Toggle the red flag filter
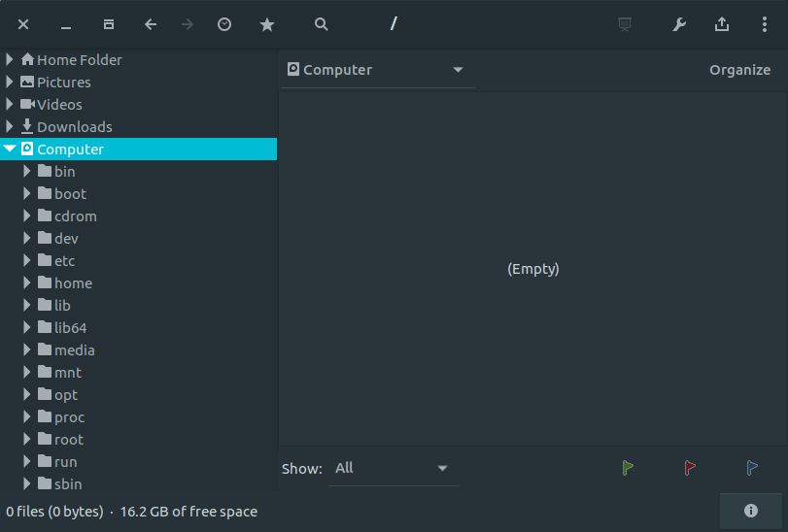Image resolution: width=788 pixels, height=532 pixels. tap(690, 468)
